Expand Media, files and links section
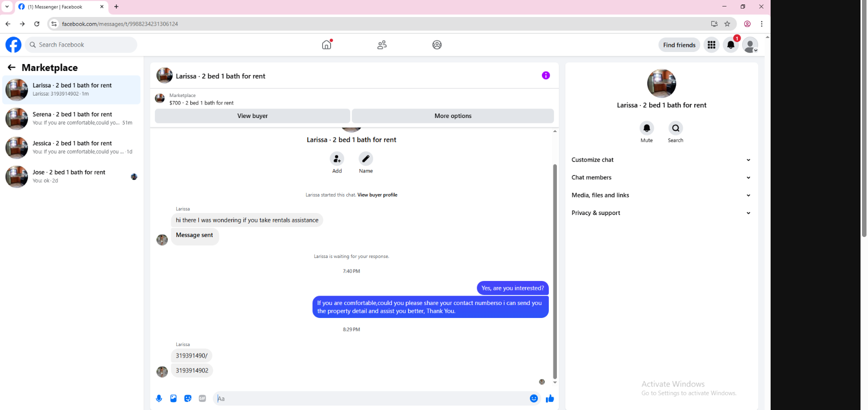This screenshot has height=410, width=868. tap(661, 195)
